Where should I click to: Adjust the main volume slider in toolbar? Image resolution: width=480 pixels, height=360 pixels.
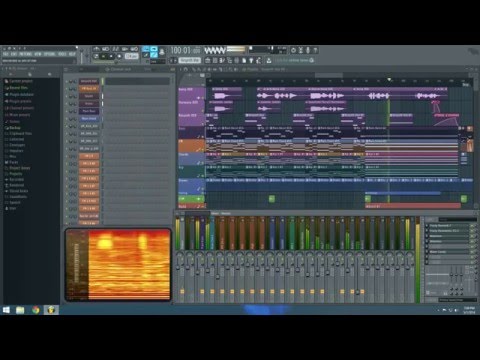pos(82,57)
